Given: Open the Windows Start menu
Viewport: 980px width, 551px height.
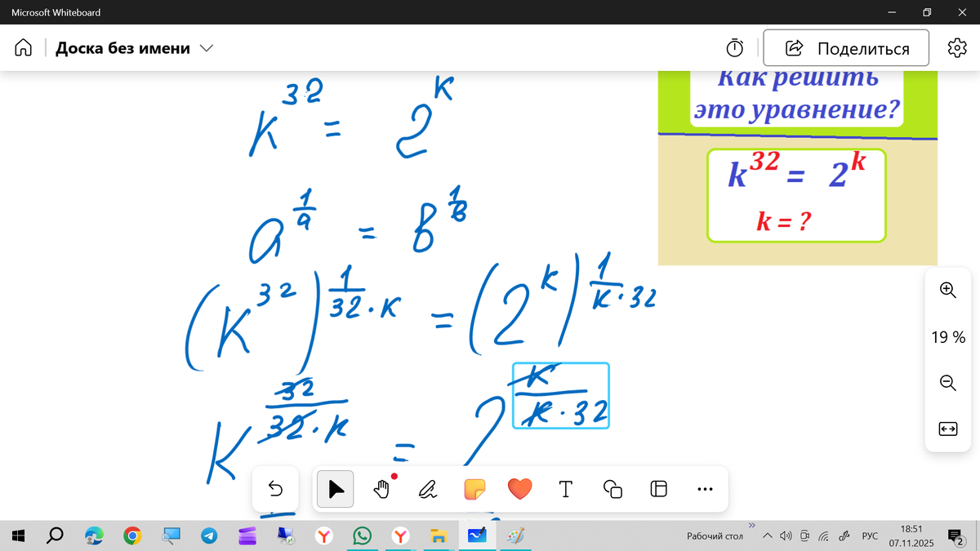Looking at the screenshot, I should point(20,535).
